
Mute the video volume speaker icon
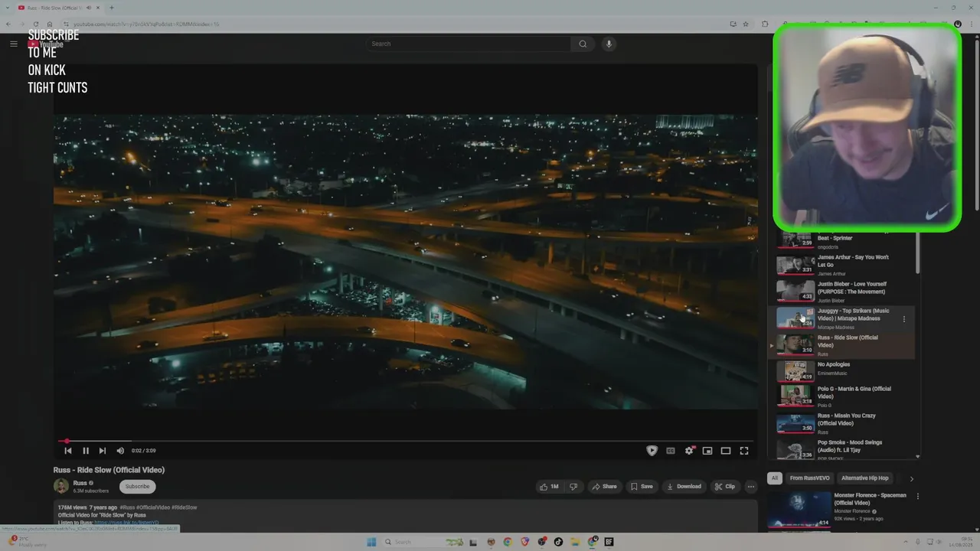click(120, 451)
